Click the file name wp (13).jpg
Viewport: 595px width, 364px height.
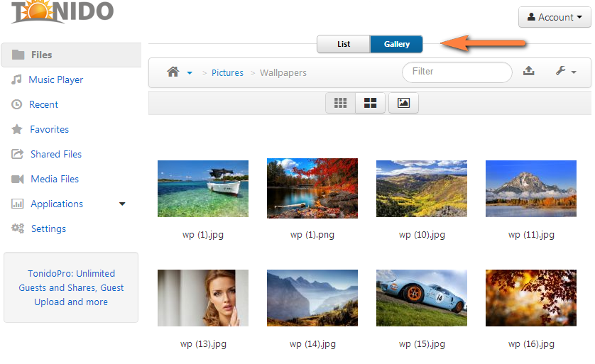click(203, 344)
